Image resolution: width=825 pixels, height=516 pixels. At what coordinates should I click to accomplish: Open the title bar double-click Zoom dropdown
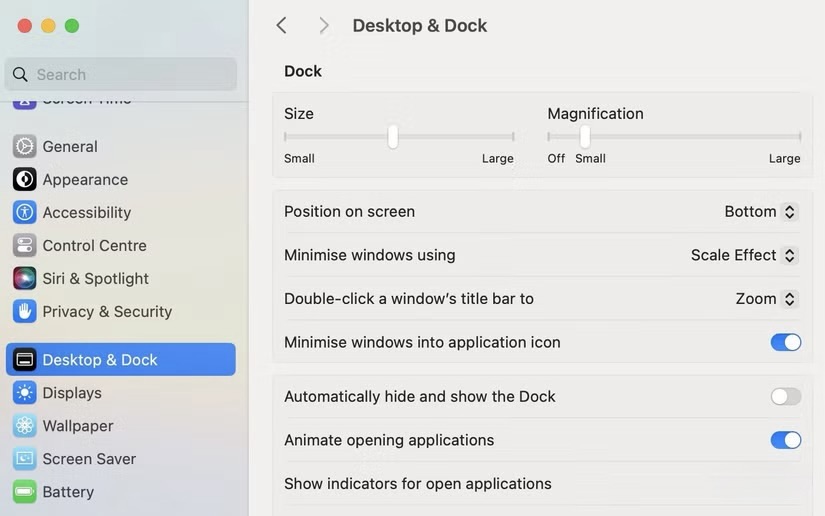[x=765, y=299]
